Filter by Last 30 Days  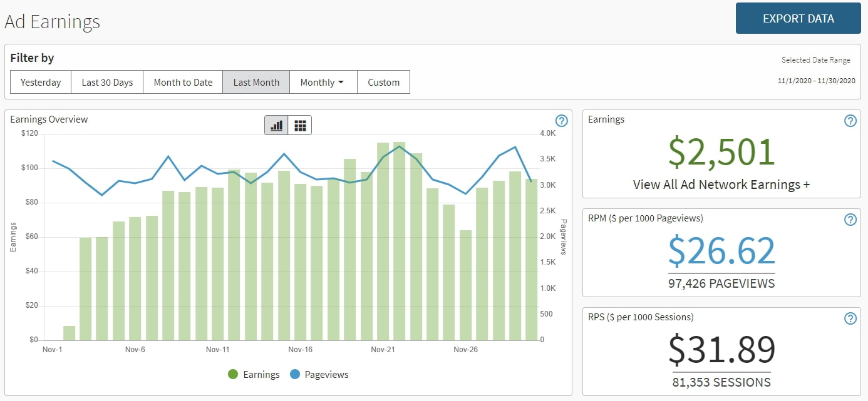(x=107, y=82)
